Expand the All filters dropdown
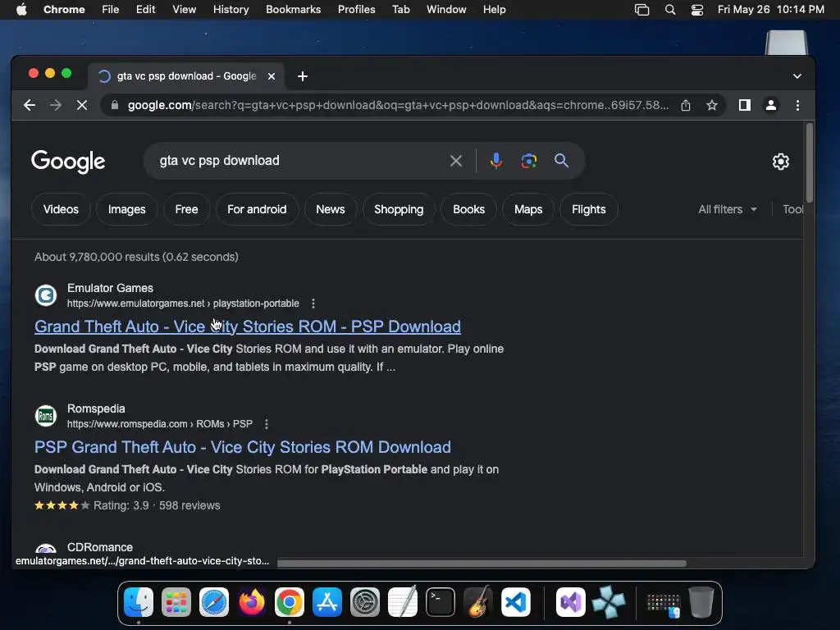The height and width of the screenshot is (630, 840). [728, 209]
